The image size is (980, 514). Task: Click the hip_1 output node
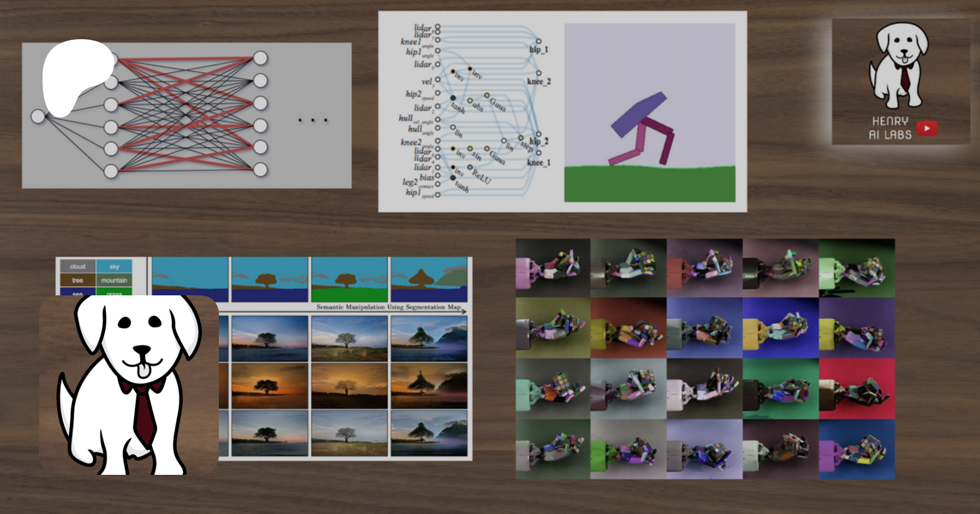(x=538, y=41)
